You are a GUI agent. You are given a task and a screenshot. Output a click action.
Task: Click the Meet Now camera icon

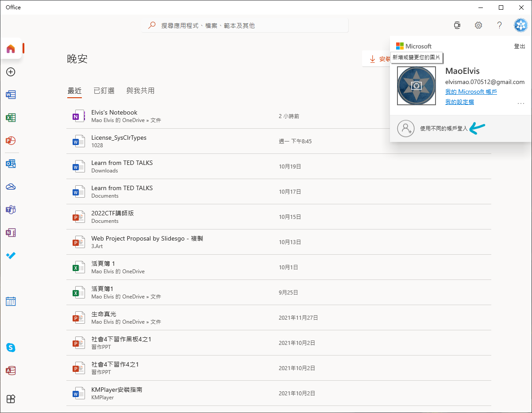[457, 25]
